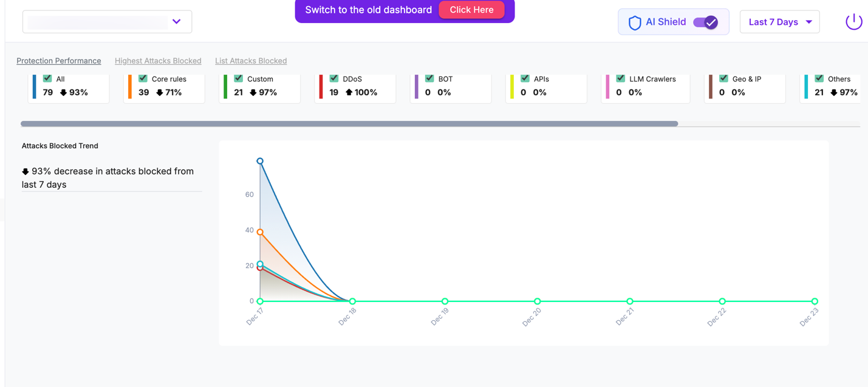Image resolution: width=868 pixels, height=387 pixels.
Task: Click the horizontal scrollbar below the cards
Action: [x=350, y=123]
